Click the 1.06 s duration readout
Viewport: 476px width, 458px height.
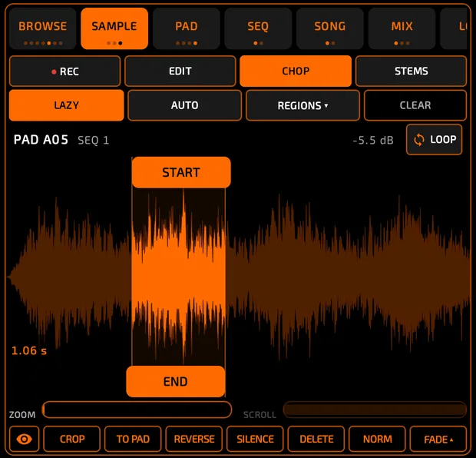29,350
